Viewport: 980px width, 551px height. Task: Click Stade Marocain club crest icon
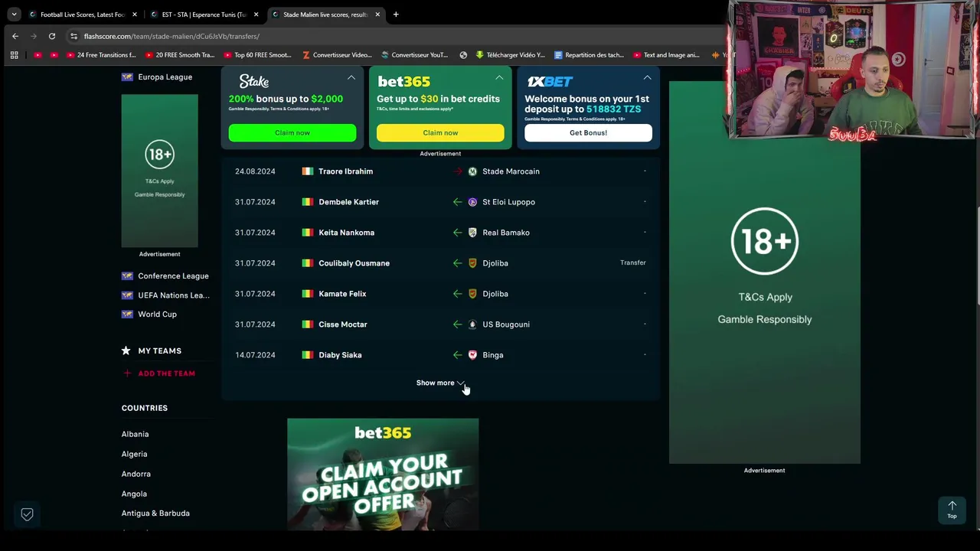472,171
